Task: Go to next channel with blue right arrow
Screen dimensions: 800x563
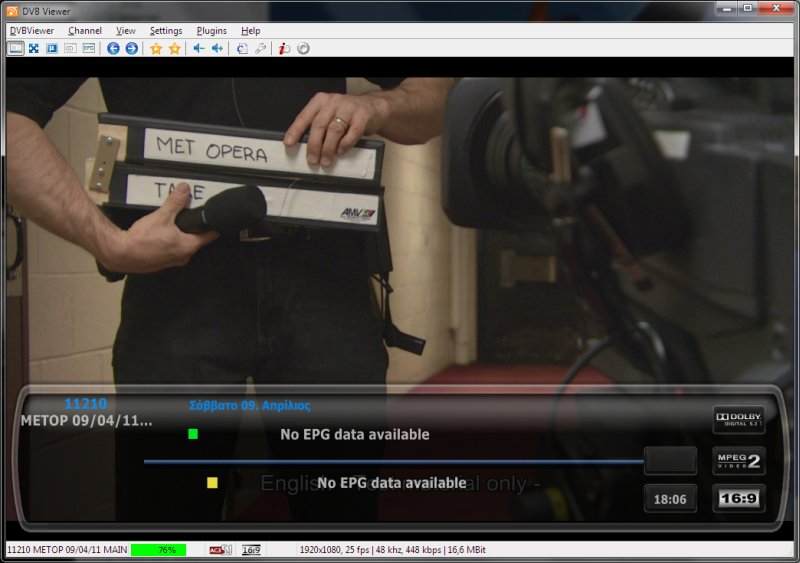Action: click(x=131, y=48)
